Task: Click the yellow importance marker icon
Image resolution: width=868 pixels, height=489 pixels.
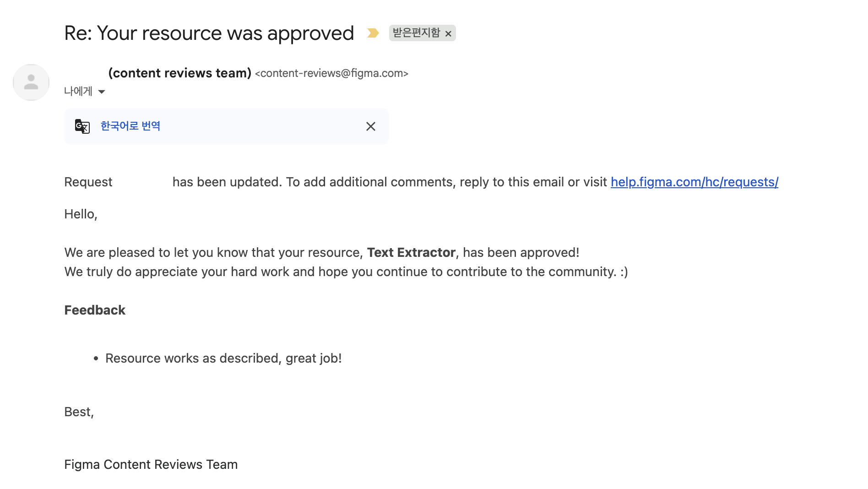Action: (x=373, y=33)
